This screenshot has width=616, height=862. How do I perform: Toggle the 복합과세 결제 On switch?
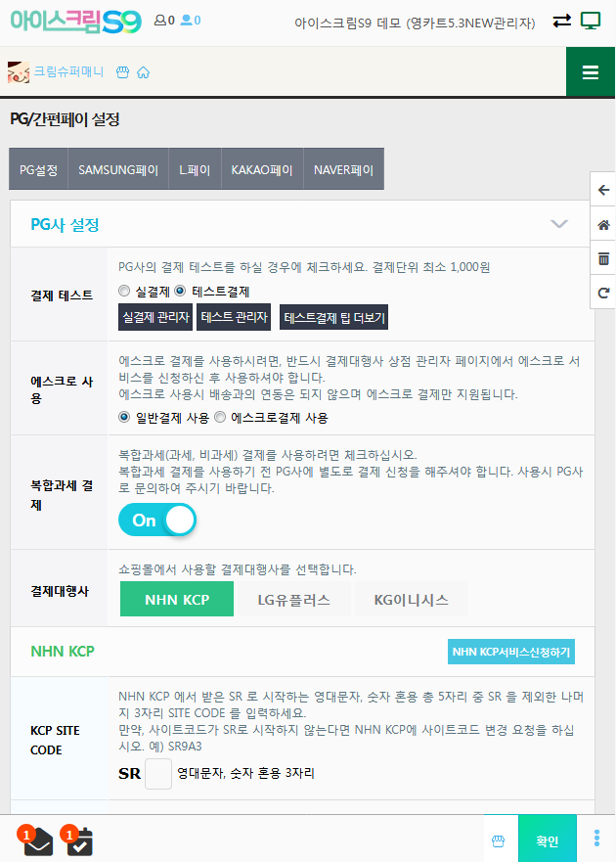157,521
